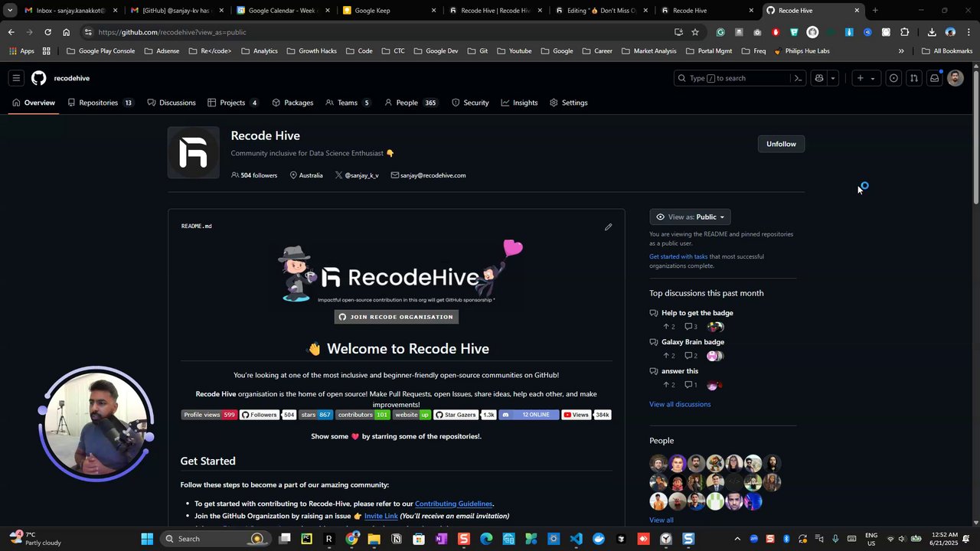The image size is (980, 551).
Task: Expand the Copilot dropdown arrow
Action: [x=833, y=78]
